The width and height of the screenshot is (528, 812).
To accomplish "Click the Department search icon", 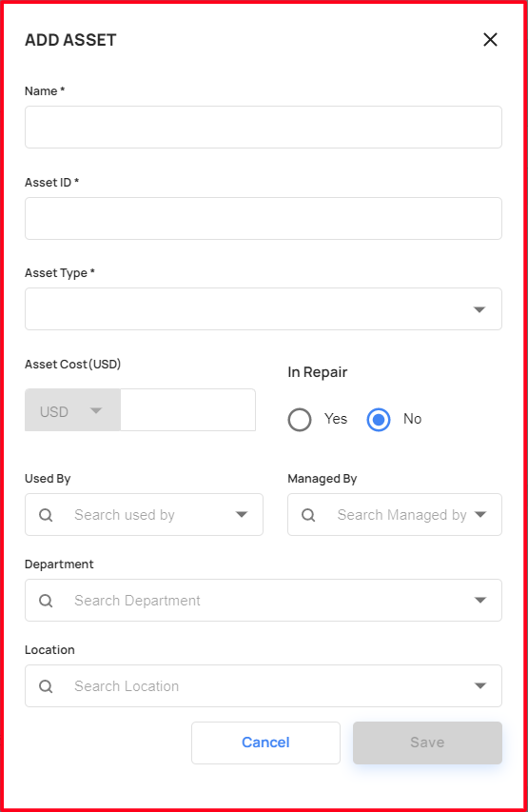I will pos(46,601).
